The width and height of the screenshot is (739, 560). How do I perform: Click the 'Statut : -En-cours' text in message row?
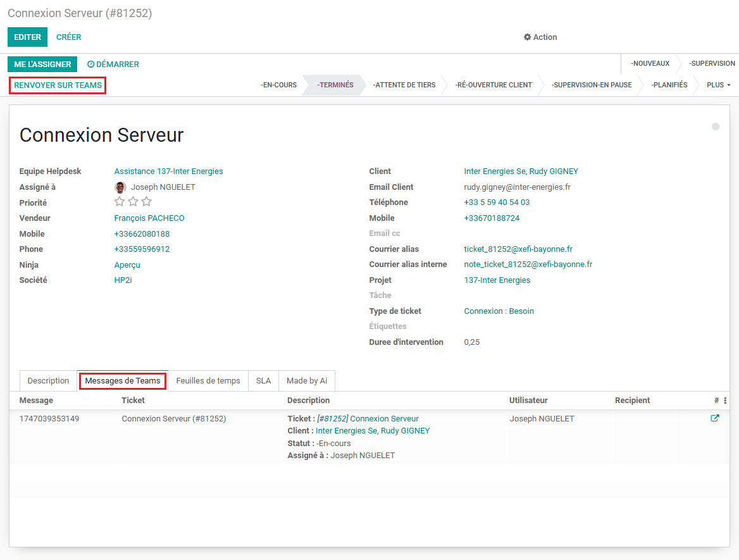click(x=319, y=444)
